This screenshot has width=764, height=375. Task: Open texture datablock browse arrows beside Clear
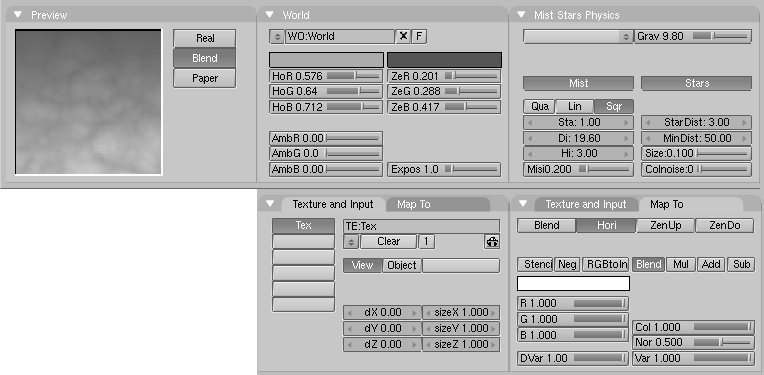point(351,242)
